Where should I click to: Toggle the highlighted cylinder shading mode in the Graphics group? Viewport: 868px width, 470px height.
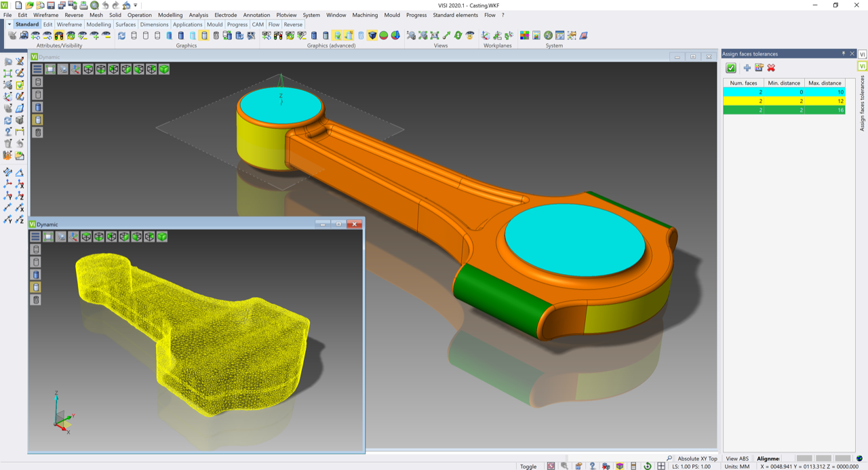[x=204, y=35]
